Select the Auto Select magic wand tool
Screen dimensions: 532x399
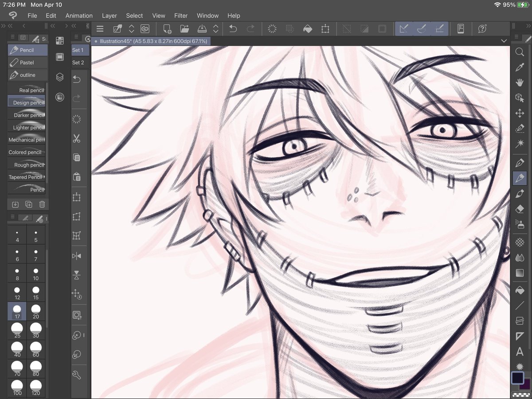click(x=520, y=144)
